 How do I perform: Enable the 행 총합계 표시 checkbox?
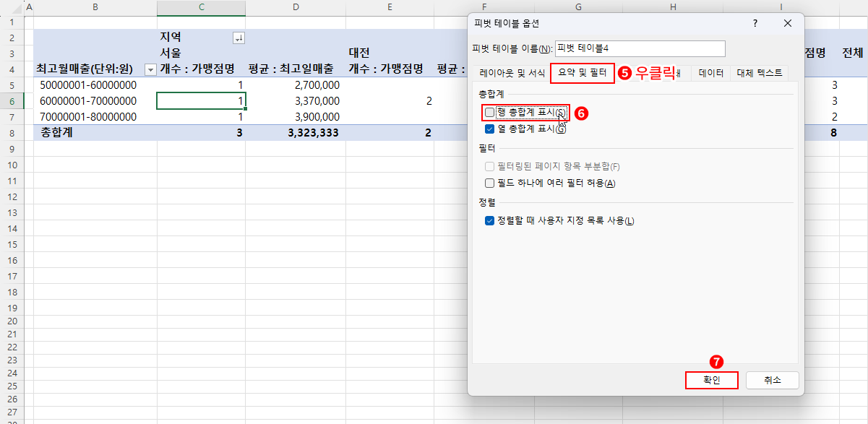tap(490, 113)
